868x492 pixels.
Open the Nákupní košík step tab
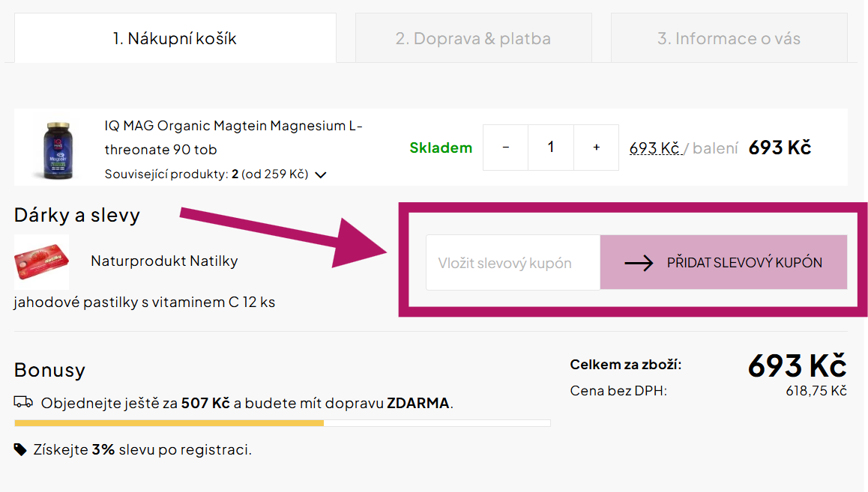tap(175, 38)
